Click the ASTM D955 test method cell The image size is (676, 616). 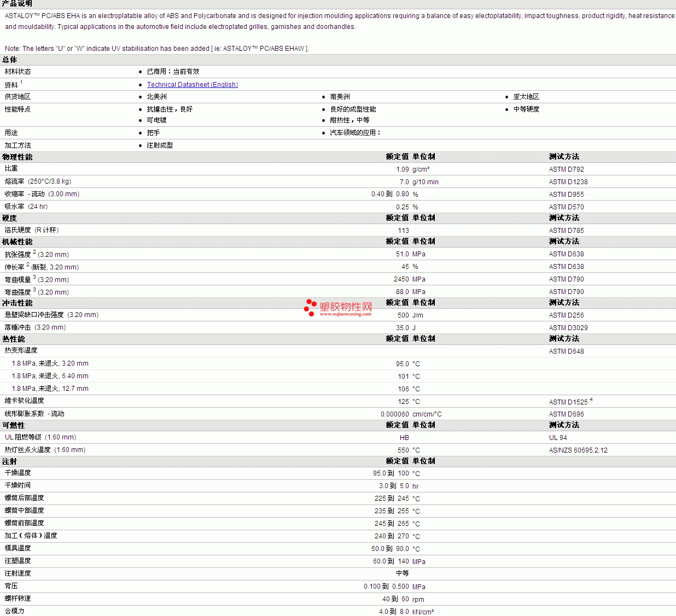[x=567, y=195]
